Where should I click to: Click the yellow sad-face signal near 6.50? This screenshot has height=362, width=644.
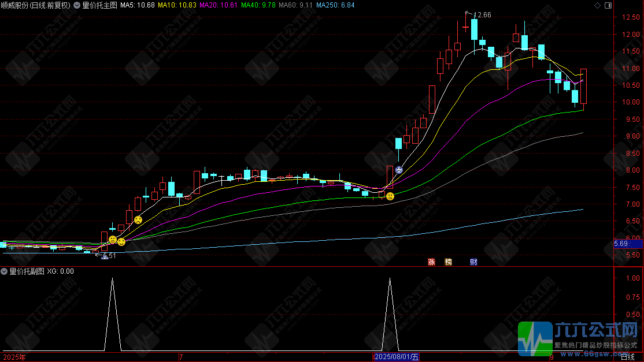(x=138, y=220)
